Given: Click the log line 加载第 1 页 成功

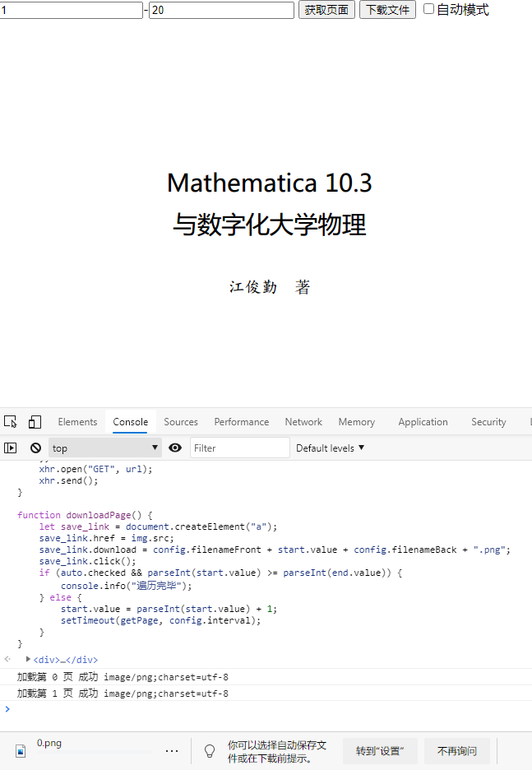Looking at the screenshot, I should 123,693.
